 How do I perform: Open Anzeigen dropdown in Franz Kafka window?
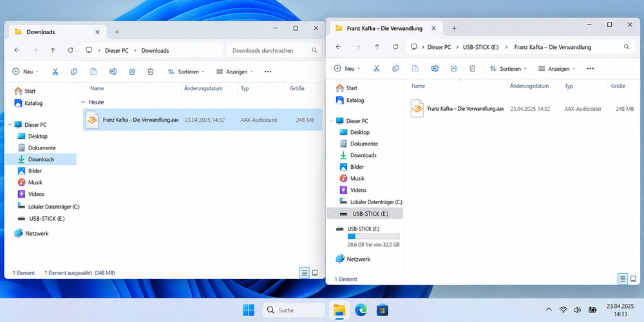point(556,69)
